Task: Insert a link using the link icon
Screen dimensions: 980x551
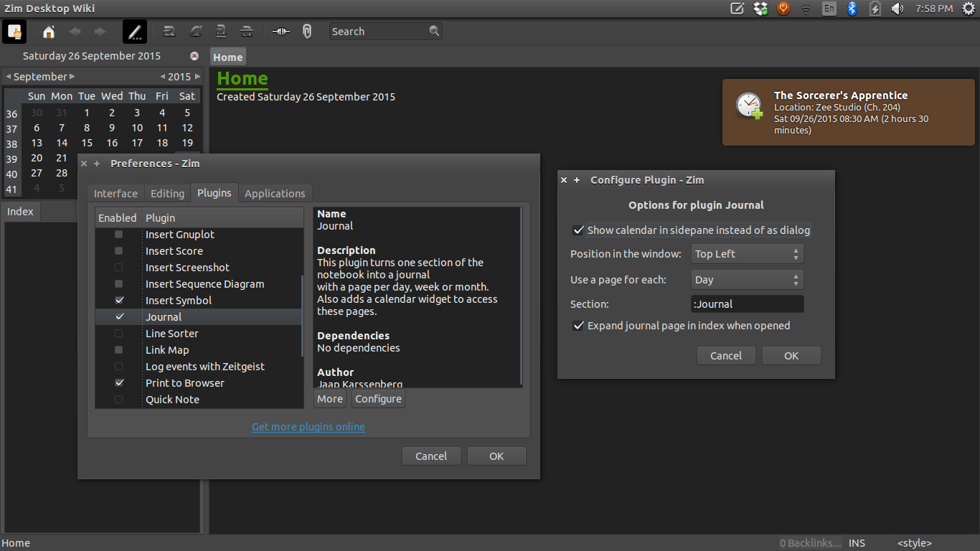Action: (281, 32)
